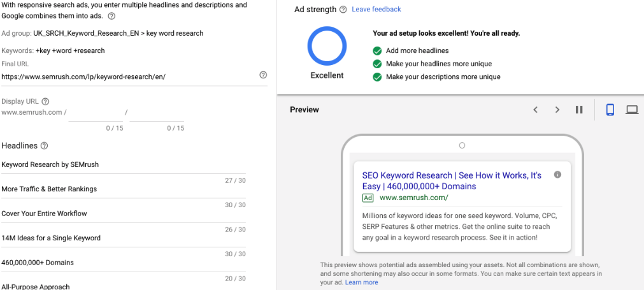Click the Ad group name text
Screen dimensions: 644x290
118,33
